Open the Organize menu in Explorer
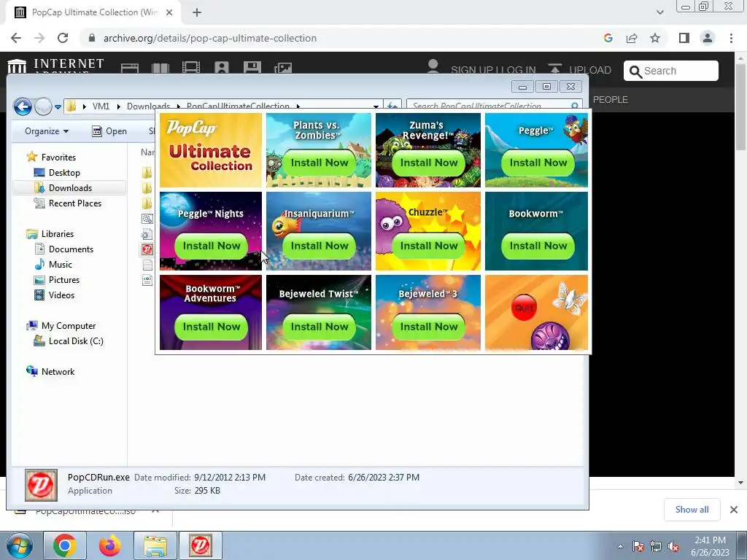 (47, 131)
